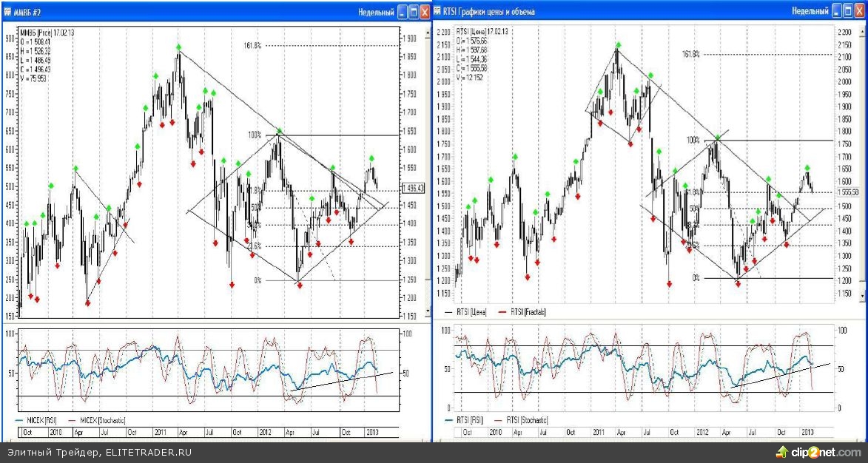Viewport: 868px width, 463px height.
Task: Select the MICEX [Stochastic] legend entry
Action: coord(100,420)
